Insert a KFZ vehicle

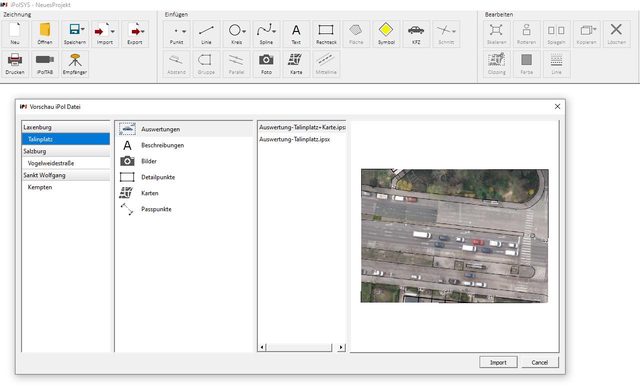[x=416, y=33]
